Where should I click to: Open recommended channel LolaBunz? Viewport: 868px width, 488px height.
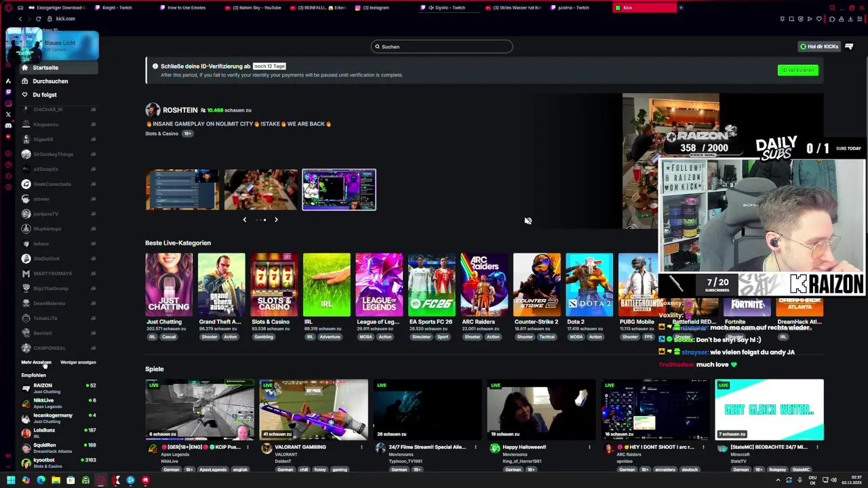(x=58, y=433)
